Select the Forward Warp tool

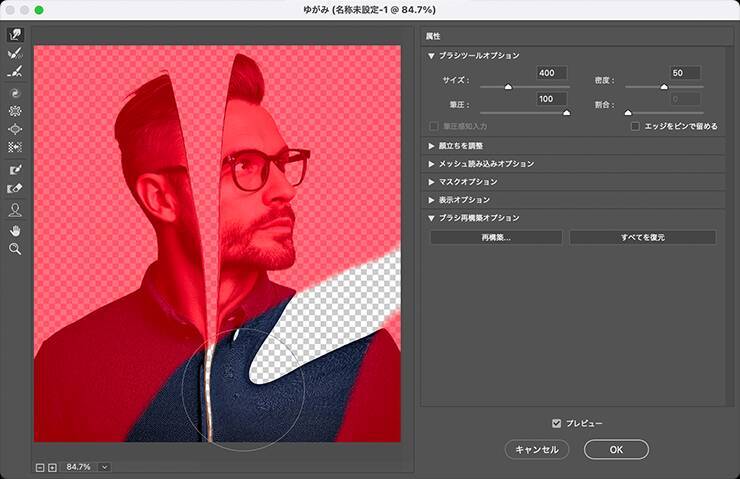point(15,35)
